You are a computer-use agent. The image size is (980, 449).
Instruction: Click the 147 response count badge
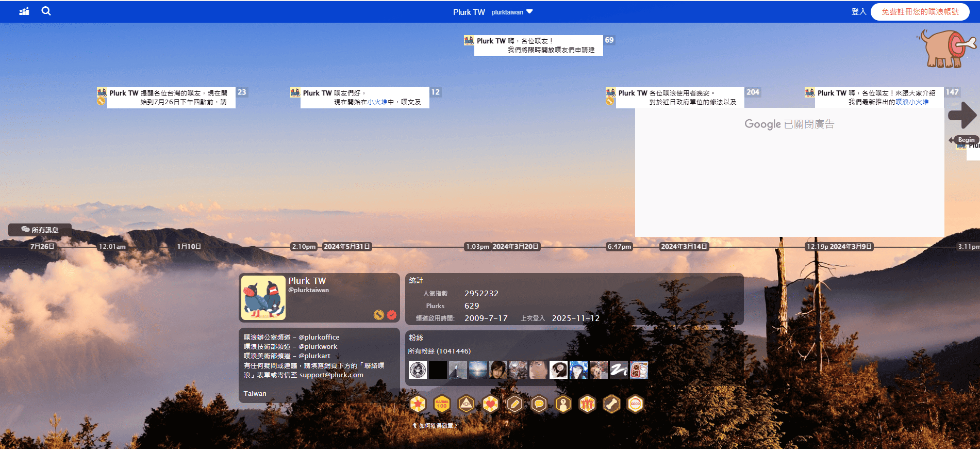pos(952,92)
